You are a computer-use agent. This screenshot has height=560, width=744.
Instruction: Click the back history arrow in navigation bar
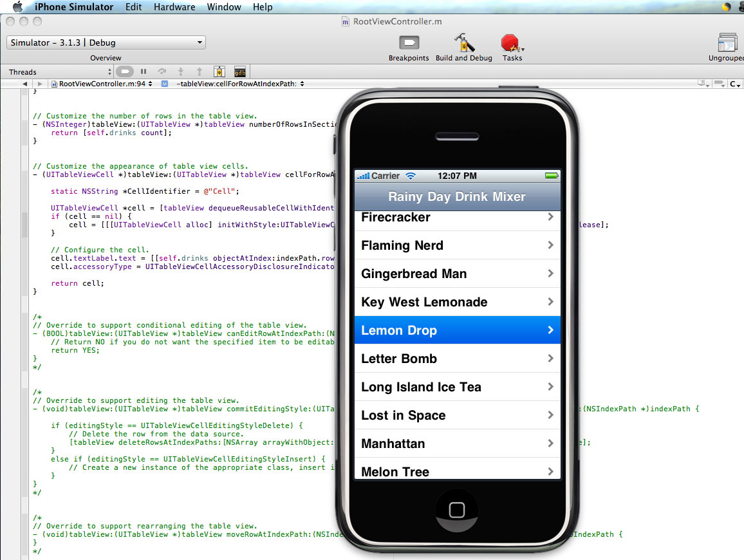(x=24, y=84)
